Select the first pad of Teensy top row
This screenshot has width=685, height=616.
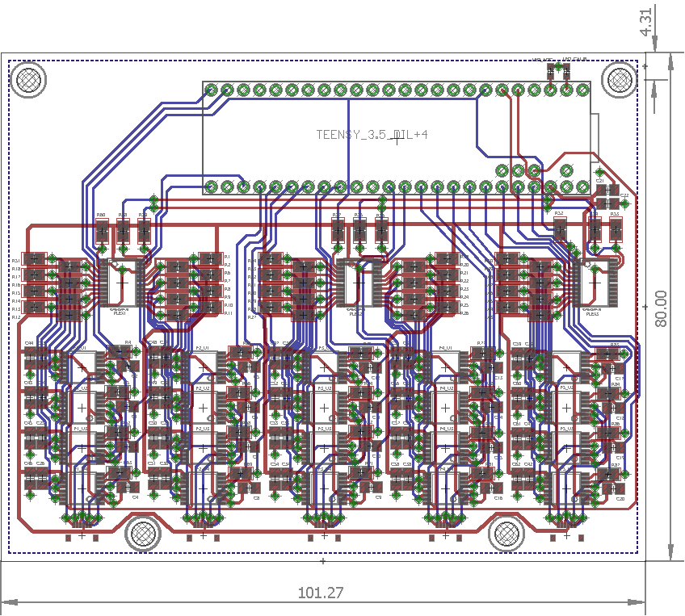point(211,90)
